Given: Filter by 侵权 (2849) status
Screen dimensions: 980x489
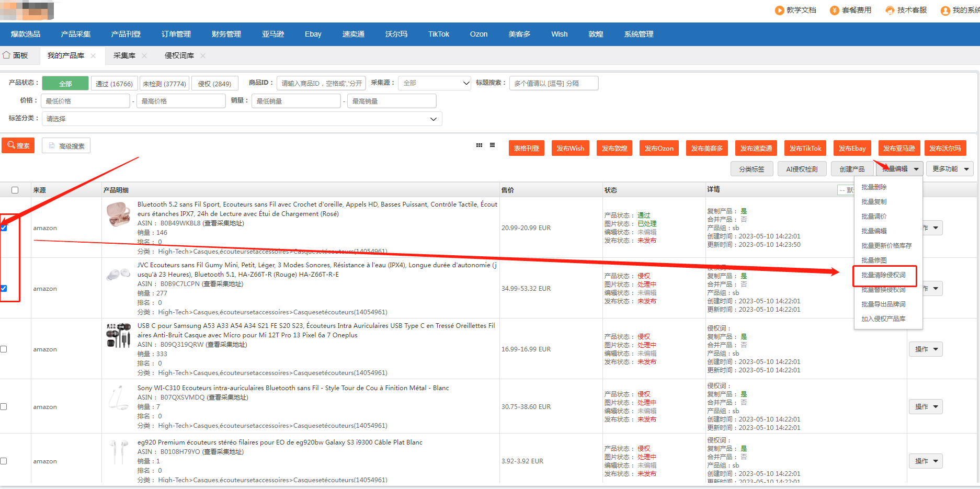Looking at the screenshot, I should 214,83.
